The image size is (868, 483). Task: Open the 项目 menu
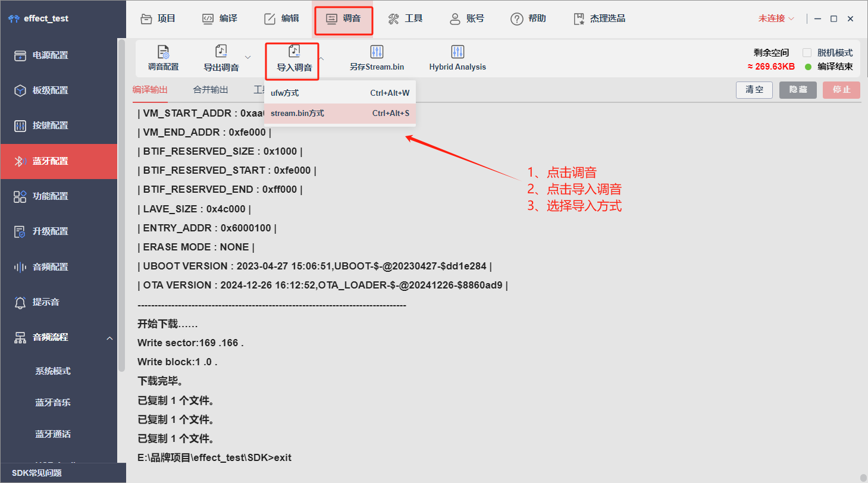pos(158,18)
